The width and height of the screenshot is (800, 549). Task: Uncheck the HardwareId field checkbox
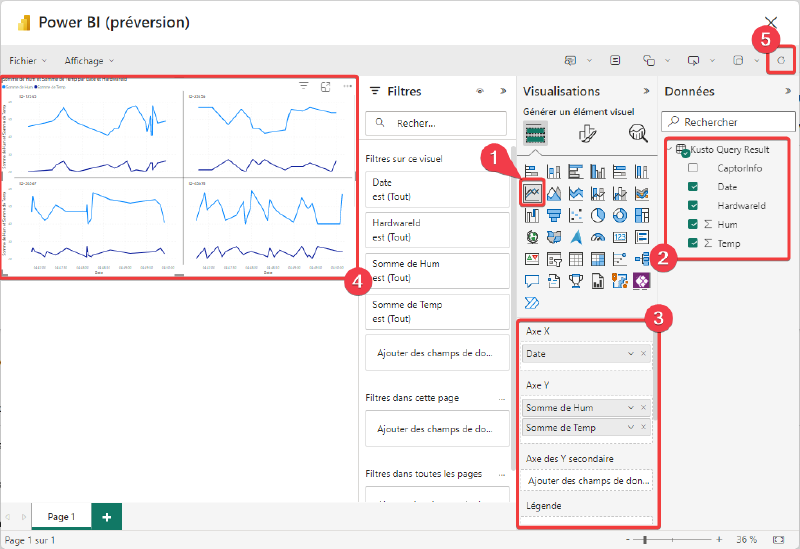pos(693,206)
